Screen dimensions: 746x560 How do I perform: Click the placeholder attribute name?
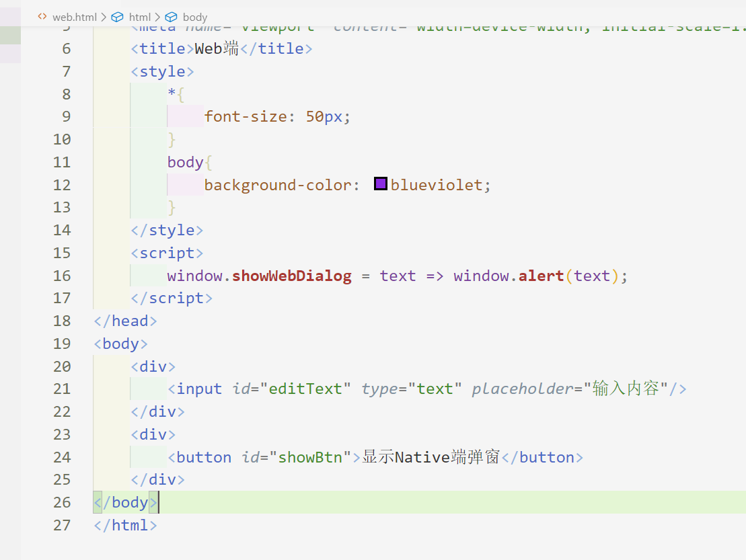click(x=523, y=389)
